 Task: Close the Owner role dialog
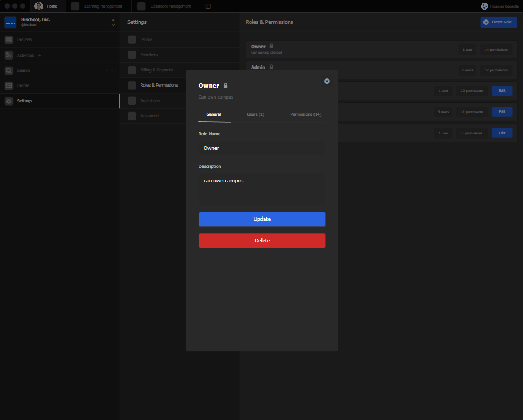(x=326, y=81)
